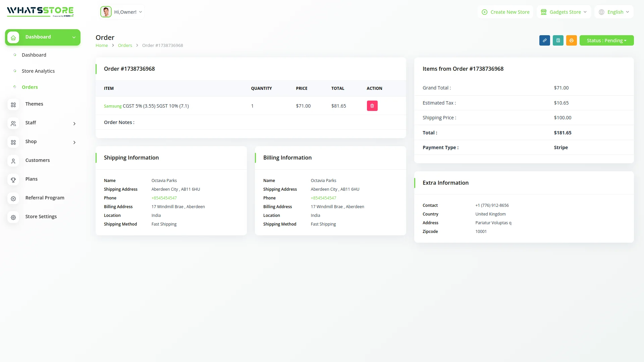Viewport: 644px width, 362px height.
Task: Open the order receipt icon button
Action: click(x=558, y=41)
